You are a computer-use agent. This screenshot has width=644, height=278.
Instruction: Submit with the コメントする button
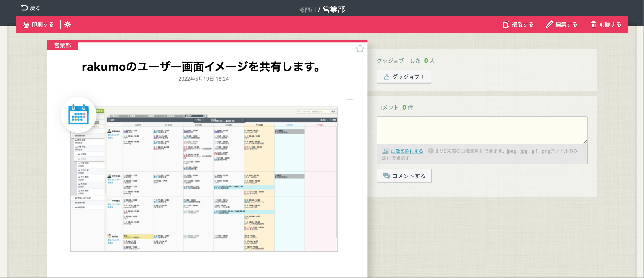404,176
